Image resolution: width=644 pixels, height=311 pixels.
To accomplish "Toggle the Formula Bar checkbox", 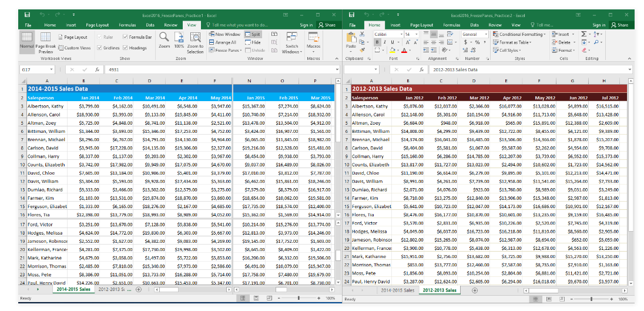I will (x=125, y=37).
